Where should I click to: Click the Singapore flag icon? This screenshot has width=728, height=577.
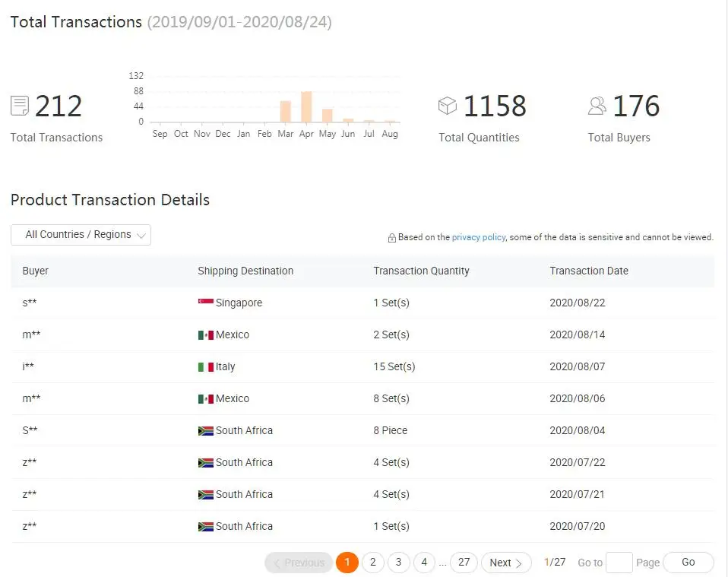point(206,303)
